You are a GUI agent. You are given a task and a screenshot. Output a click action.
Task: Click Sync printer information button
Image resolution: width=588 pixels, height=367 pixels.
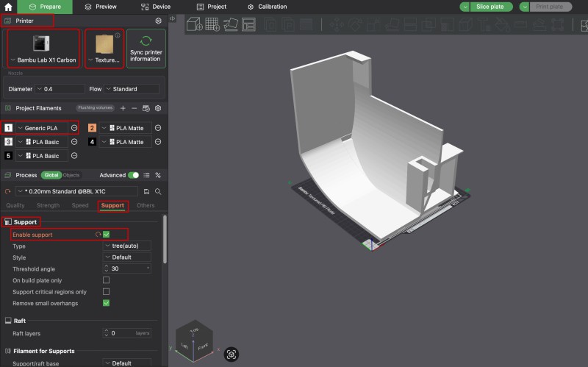146,49
